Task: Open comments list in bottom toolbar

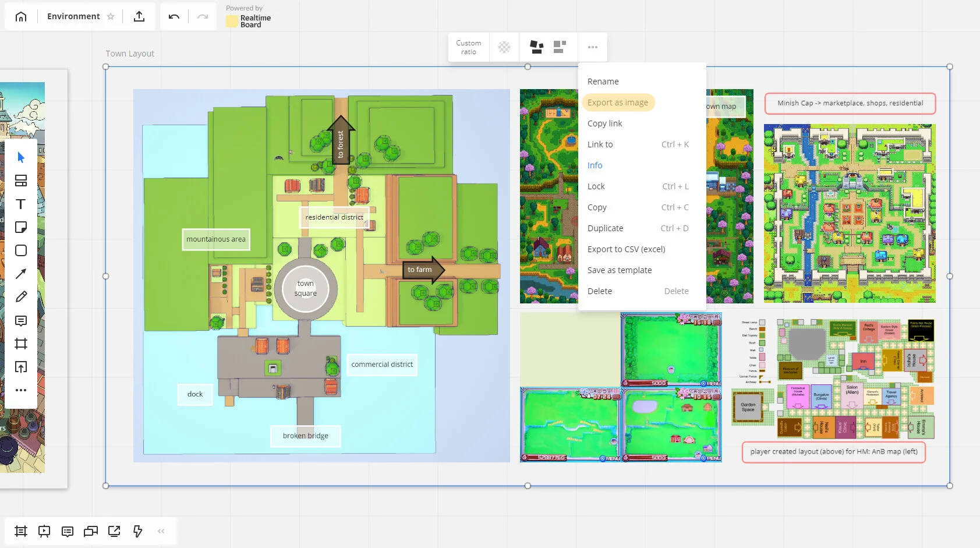Action: (x=68, y=531)
